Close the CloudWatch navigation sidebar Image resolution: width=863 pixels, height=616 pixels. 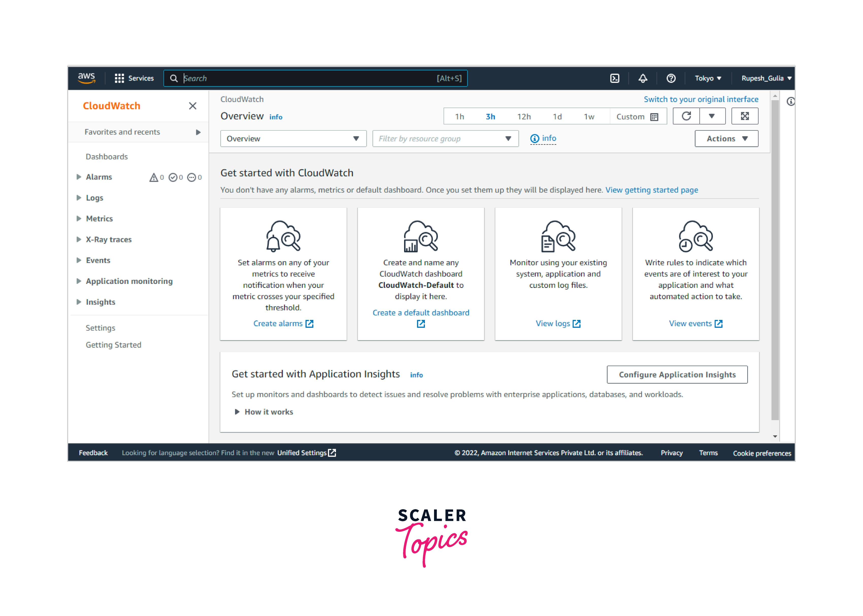(192, 106)
